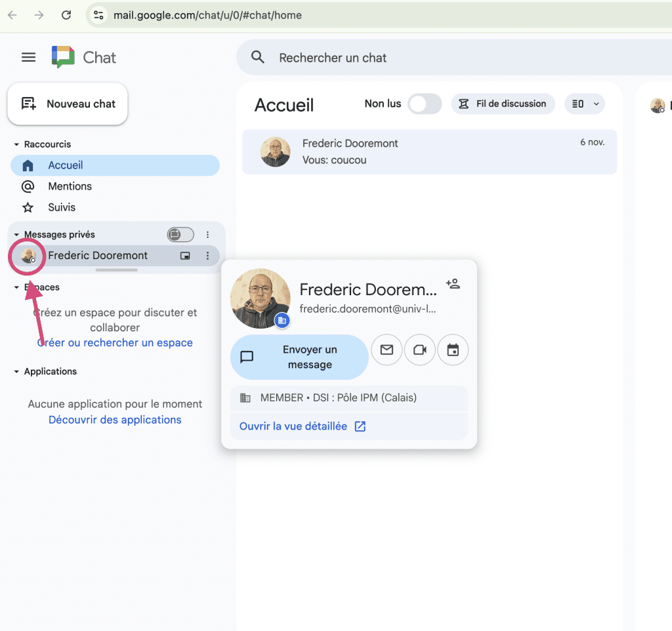Enable Fil de discussion view
This screenshot has height=631, width=672.
click(503, 104)
